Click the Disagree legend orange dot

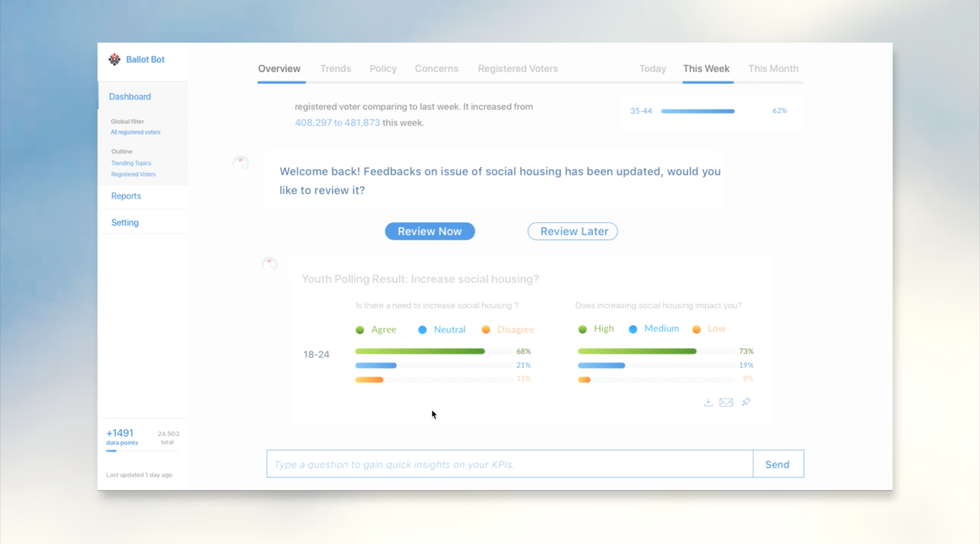tap(486, 329)
